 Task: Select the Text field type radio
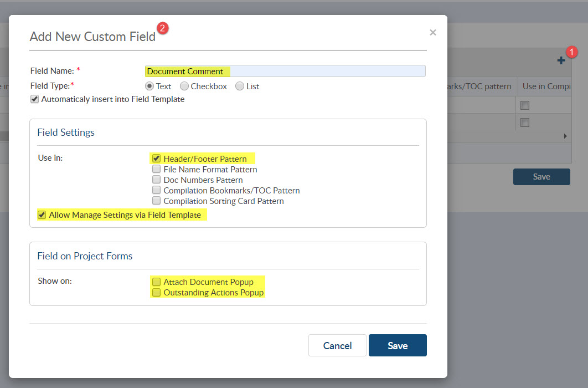point(149,86)
